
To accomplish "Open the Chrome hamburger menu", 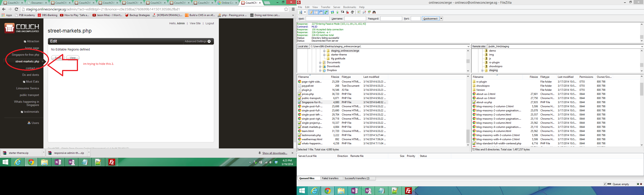I will click(293, 9).
